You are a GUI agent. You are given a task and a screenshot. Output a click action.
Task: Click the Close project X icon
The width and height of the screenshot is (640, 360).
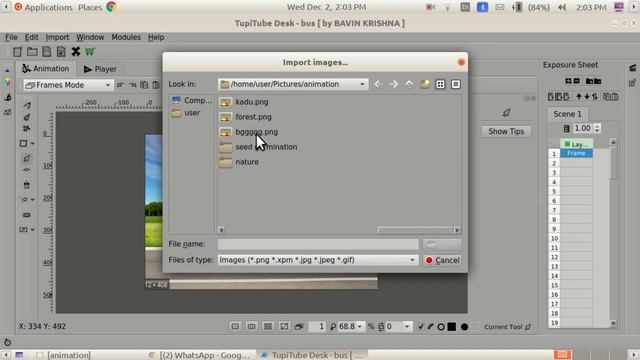coord(76,52)
